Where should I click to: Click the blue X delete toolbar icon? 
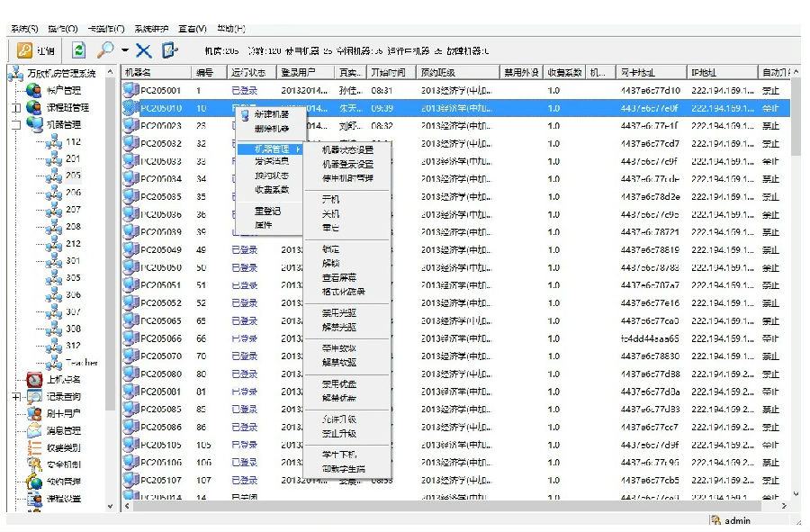[x=143, y=50]
